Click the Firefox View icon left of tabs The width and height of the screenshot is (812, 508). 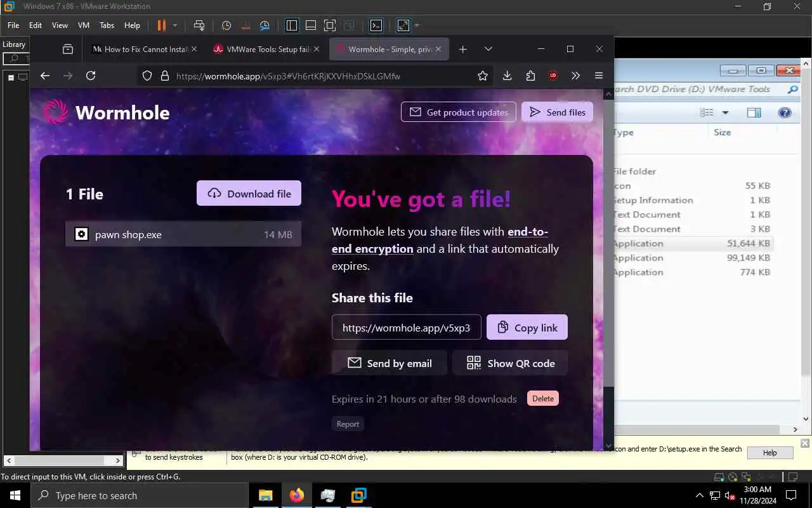coord(67,49)
